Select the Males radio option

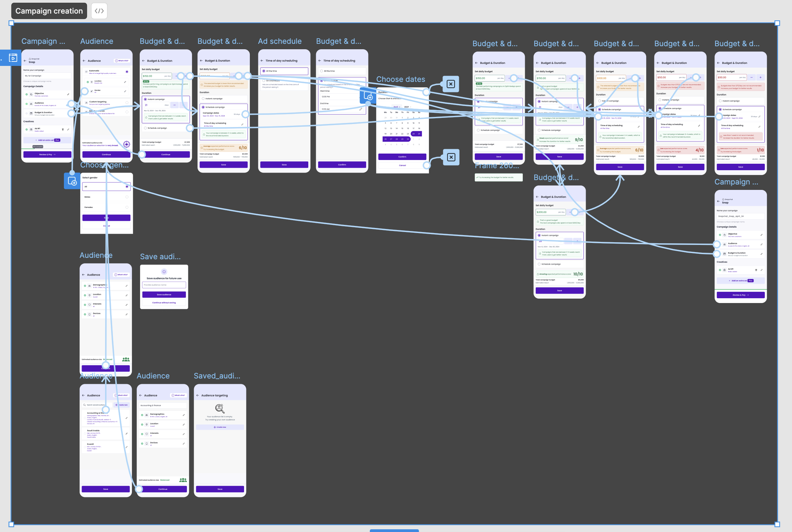(127, 197)
